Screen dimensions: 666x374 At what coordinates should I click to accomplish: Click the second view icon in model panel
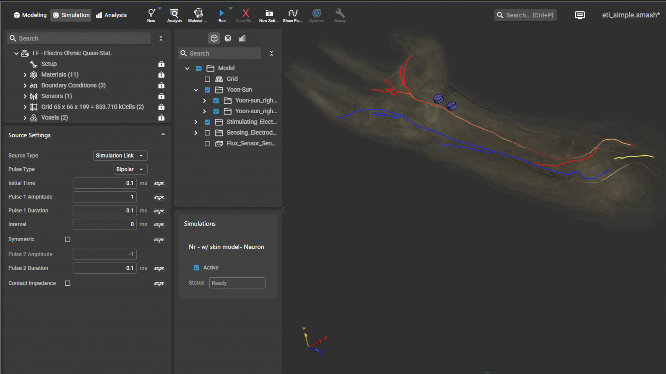(228, 38)
